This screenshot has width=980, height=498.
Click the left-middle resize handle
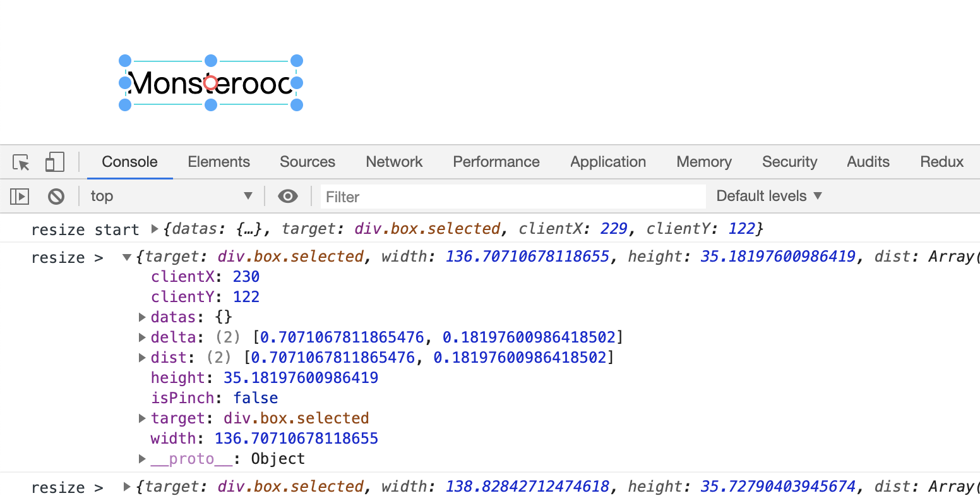[x=125, y=83]
